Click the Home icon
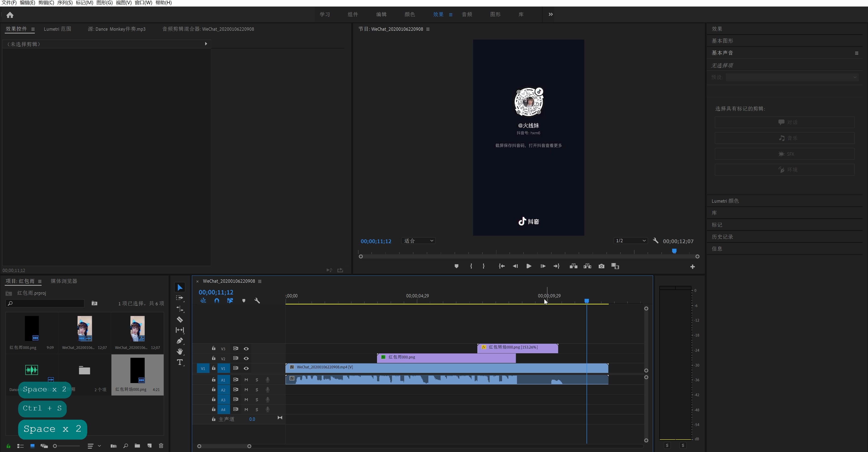The height and width of the screenshot is (452, 868). tap(10, 15)
